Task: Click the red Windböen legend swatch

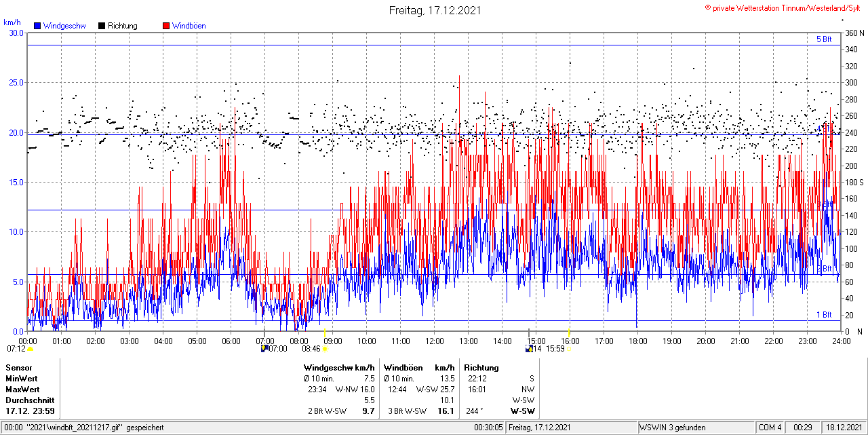Action: (x=166, y=26)
